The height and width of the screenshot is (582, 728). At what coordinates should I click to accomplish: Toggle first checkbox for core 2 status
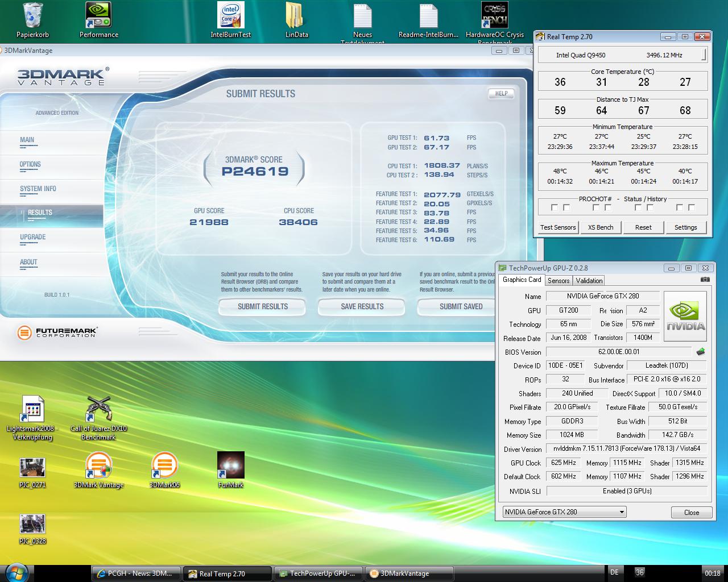click(x=638, y=208)
